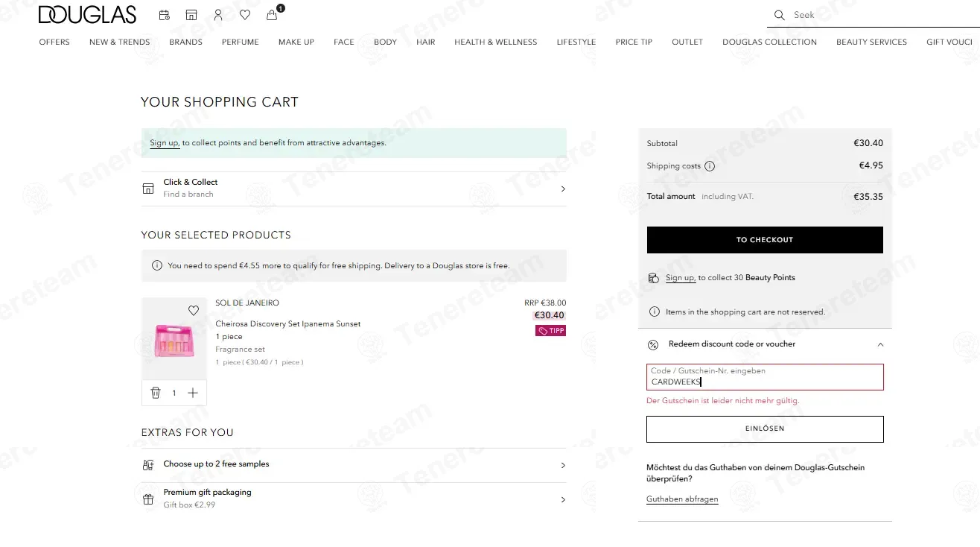Click the Total amount €35.35 value
This screenshot has width=980, height=547.
[868, 197]
